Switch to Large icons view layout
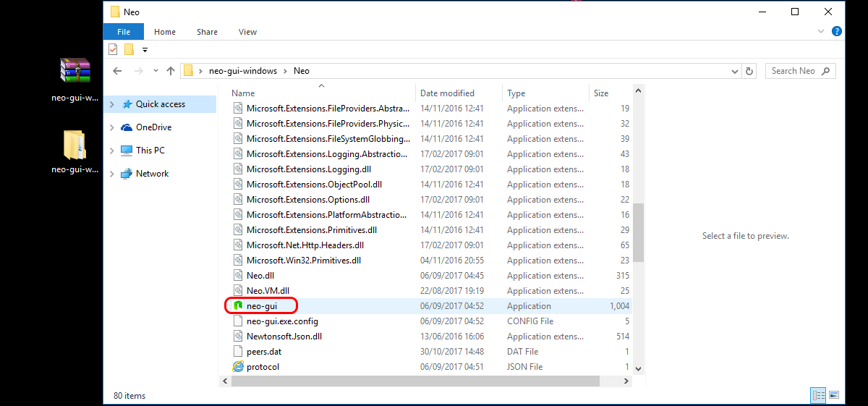Image resolution: width=868 pixels, height=406 pixels. (834, 395)
